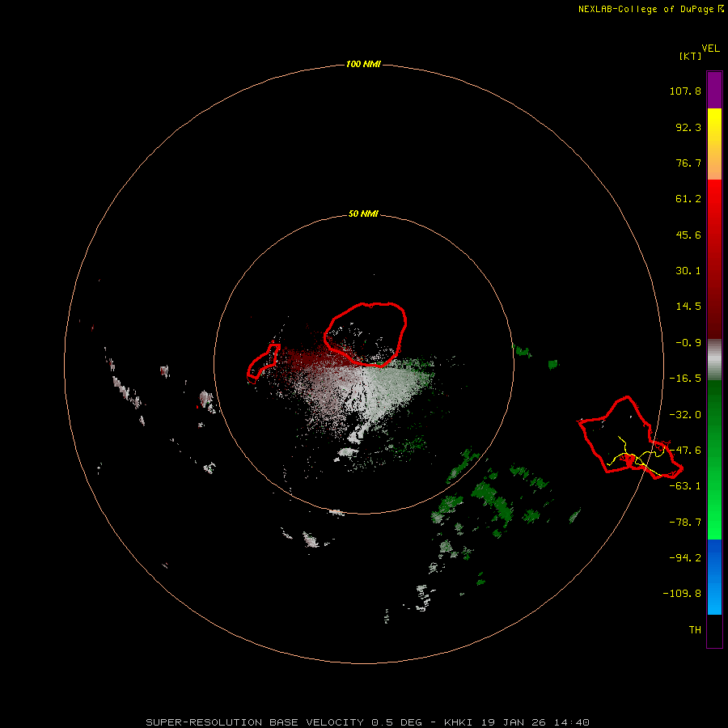Pick the black TH segment of the color bar
728x728 pixels.
(x=714, y=631)
